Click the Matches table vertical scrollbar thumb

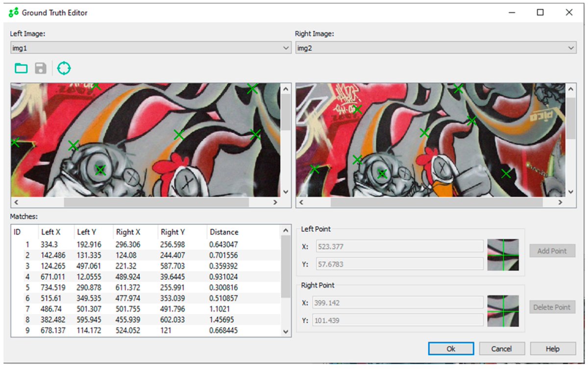tap(286, 267)
